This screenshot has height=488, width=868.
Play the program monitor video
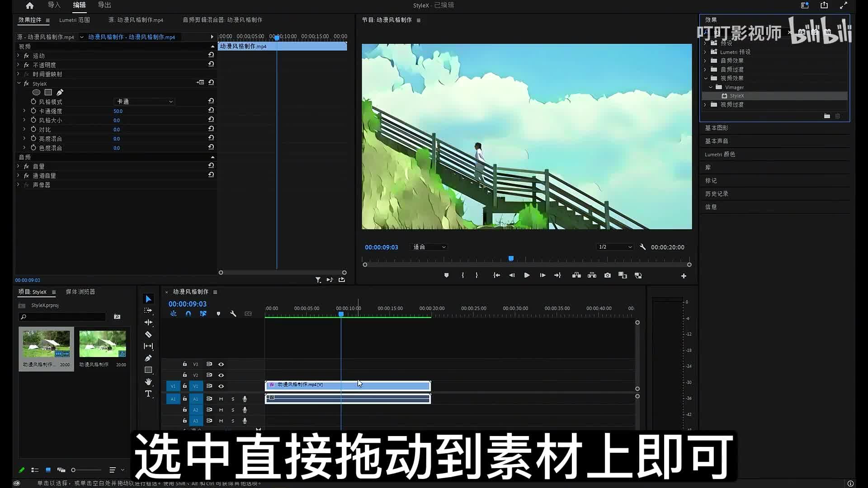pos(527,275)
